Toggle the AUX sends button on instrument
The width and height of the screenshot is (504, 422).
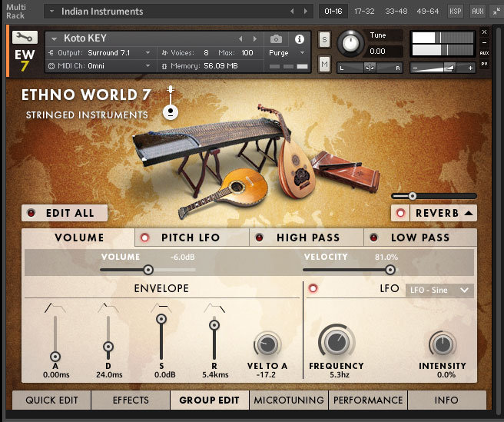pyautogui.click(x=484, y=53)
